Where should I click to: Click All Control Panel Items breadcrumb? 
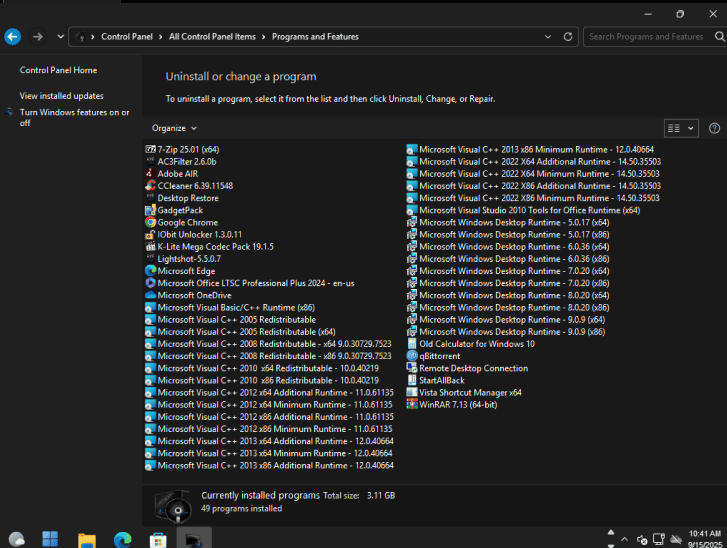point(212,37)
